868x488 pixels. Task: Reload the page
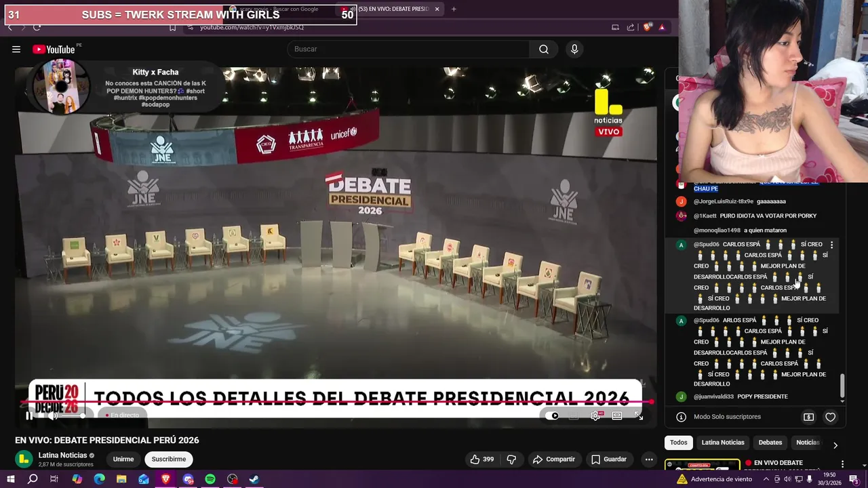tap(37, 27)
